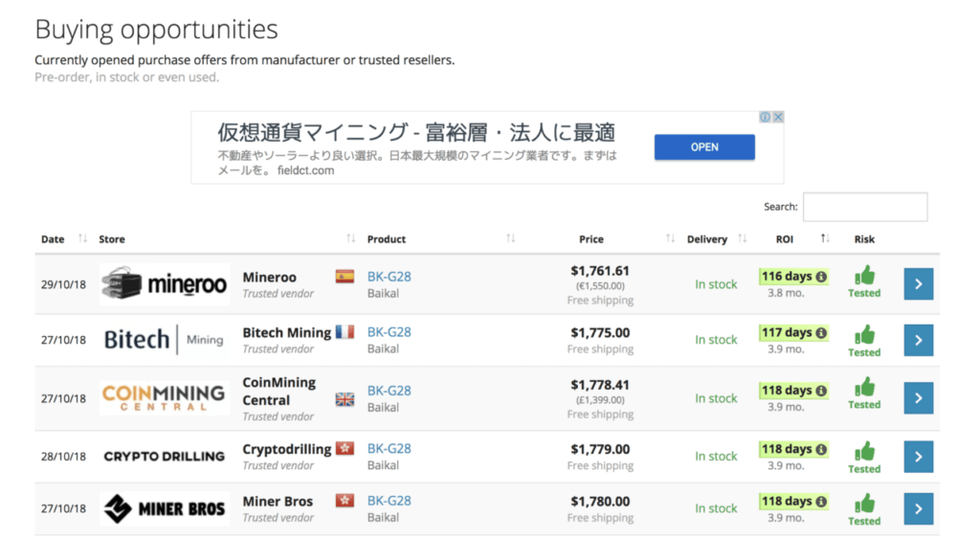This screenshot has height=538, width=980.
Task: Sort table by ROI column arrows
Action: pos(825,238)
